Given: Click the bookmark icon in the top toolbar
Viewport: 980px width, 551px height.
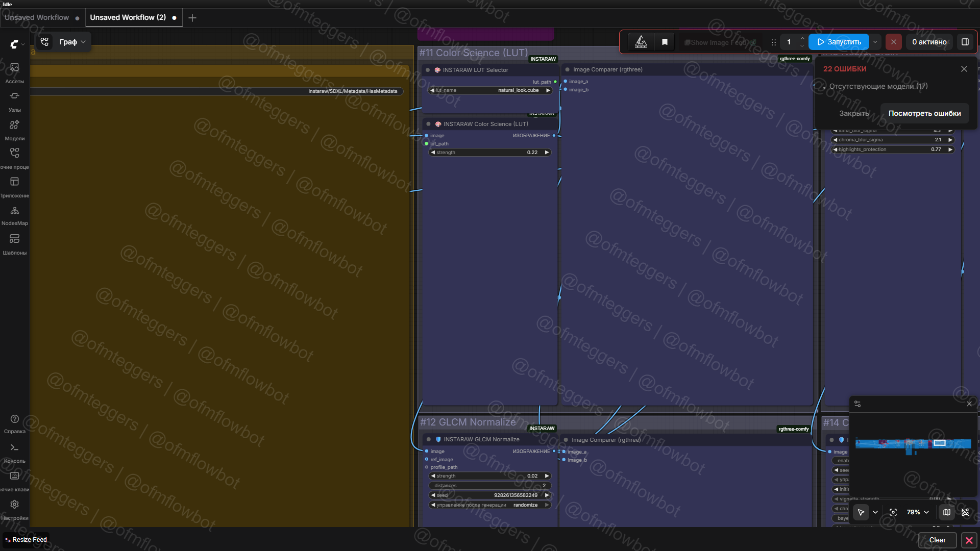Looking at the screenshot, I should pyautogui.click(x=665, y=42).
